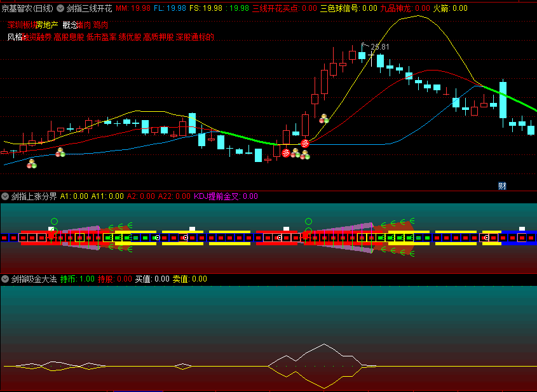
Task: Click the A11: 0.00 value
Action: pos(107,196)
